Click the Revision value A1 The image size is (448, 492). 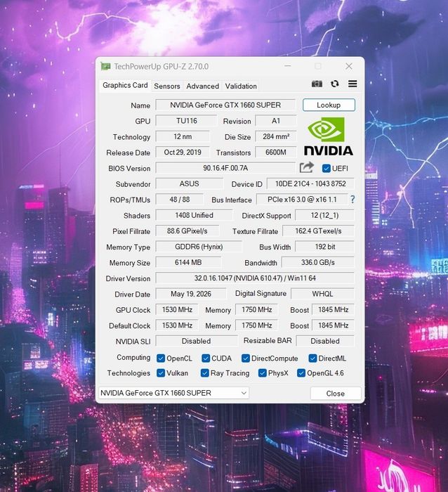(x=276, y=121)
